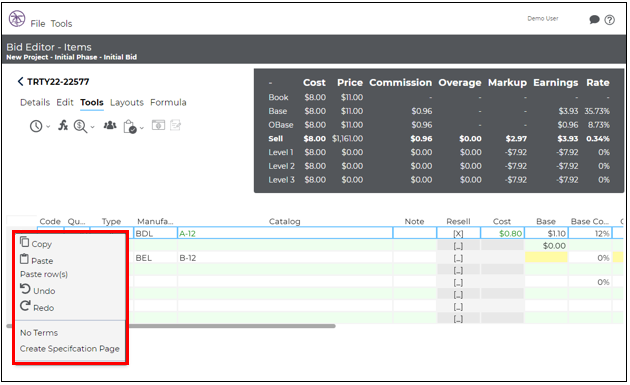This screenshot has width=630, height=385.
Task: Click the Level 1 row label
Action: click(281, 152)
